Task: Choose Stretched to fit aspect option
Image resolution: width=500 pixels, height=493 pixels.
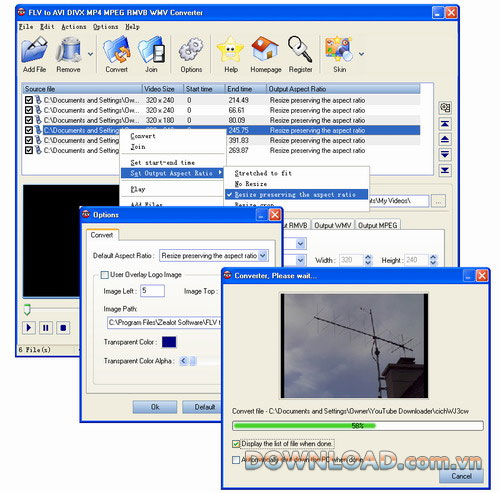Action: 297,173
